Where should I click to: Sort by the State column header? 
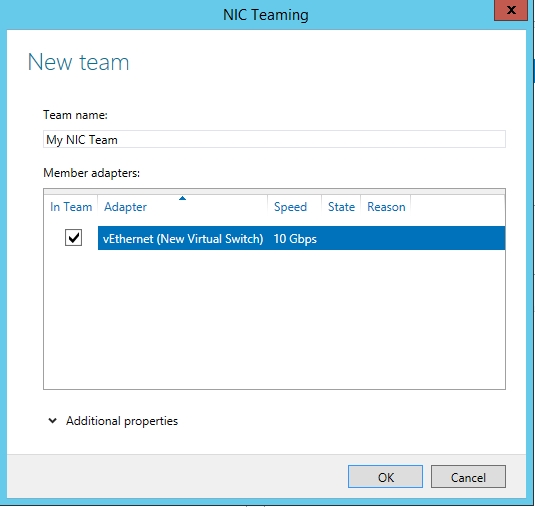(x=341, y=207)
